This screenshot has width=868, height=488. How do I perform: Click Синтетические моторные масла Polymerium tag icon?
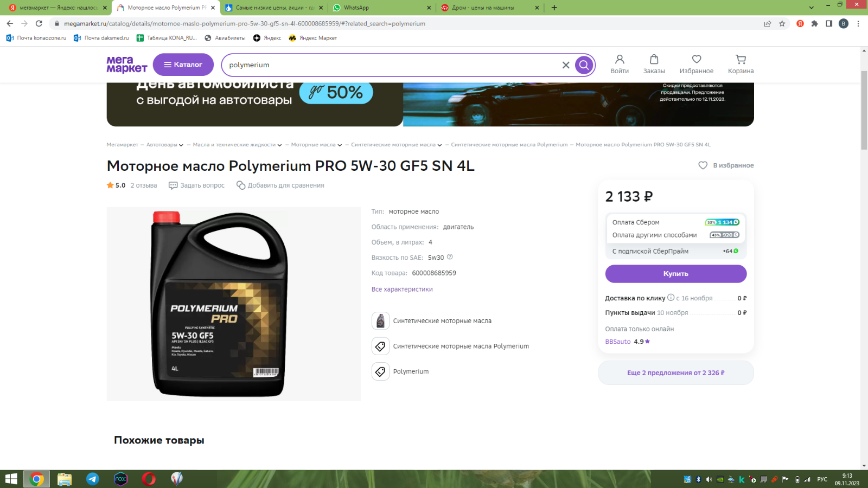click(x=380, y=346)
